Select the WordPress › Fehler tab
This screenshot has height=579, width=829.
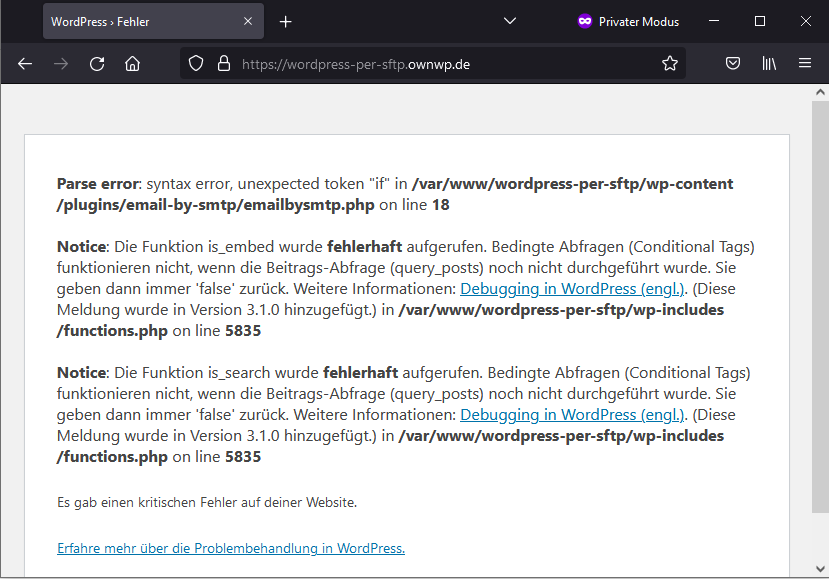[153, 21]
